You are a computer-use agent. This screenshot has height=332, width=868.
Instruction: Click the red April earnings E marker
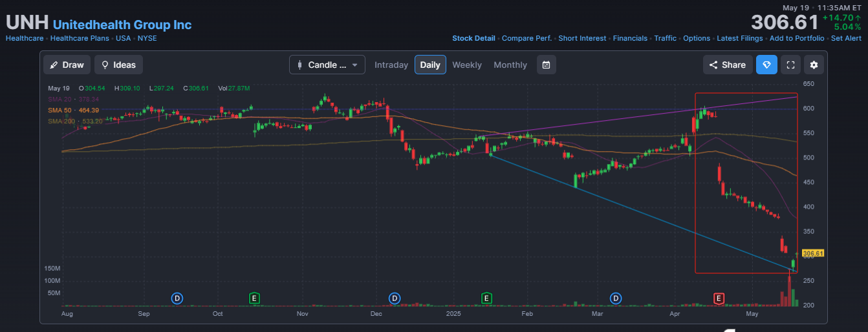tap(718, 298)
